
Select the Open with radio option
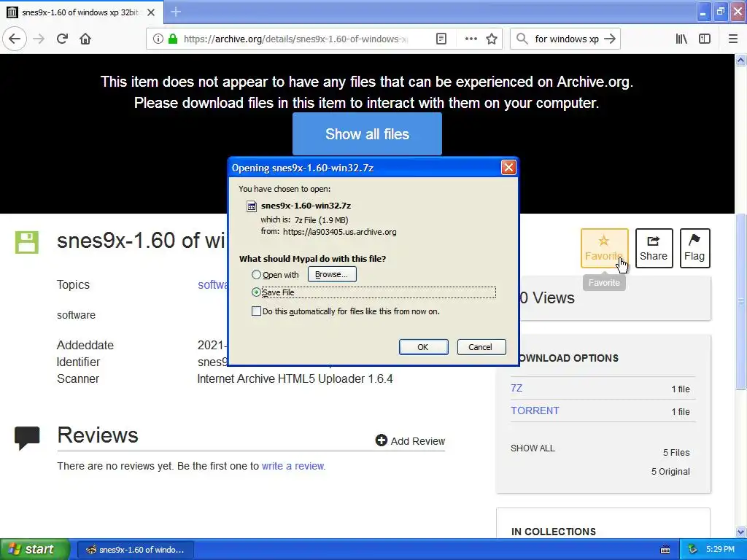(256, 275)
